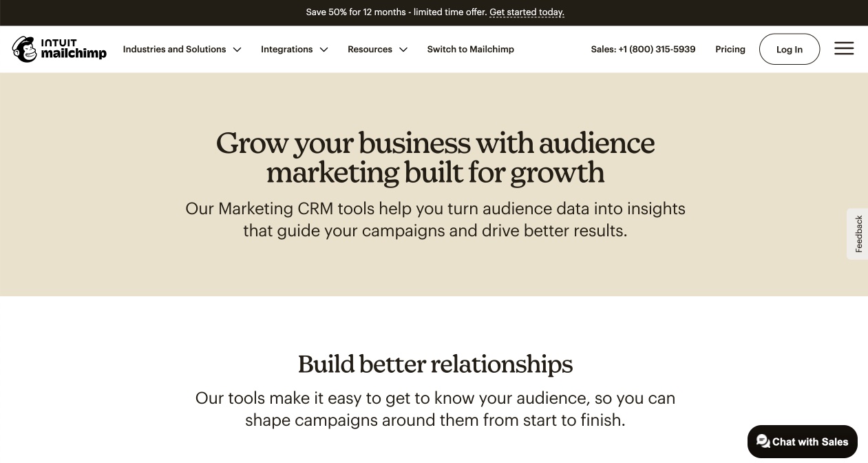The width and height of the screenshot is (868, 463).
Task: Open the Resources menu label
Action: [370, 49]
